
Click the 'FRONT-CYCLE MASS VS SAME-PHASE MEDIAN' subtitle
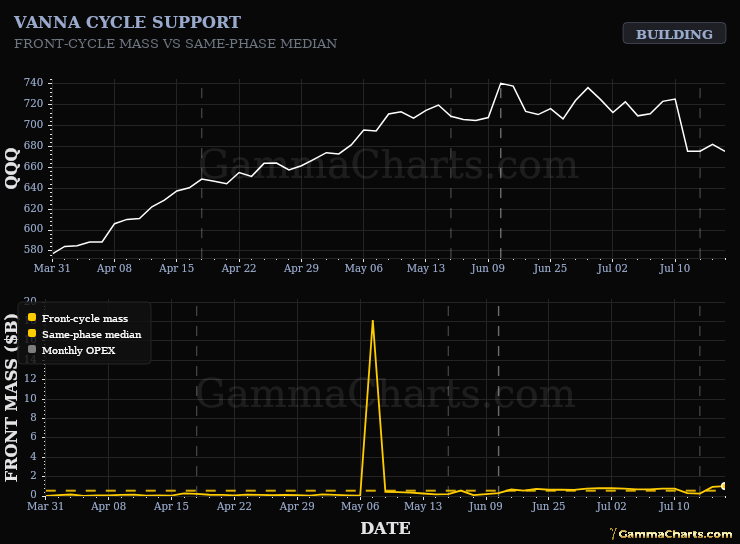click(x=176, y=43)
